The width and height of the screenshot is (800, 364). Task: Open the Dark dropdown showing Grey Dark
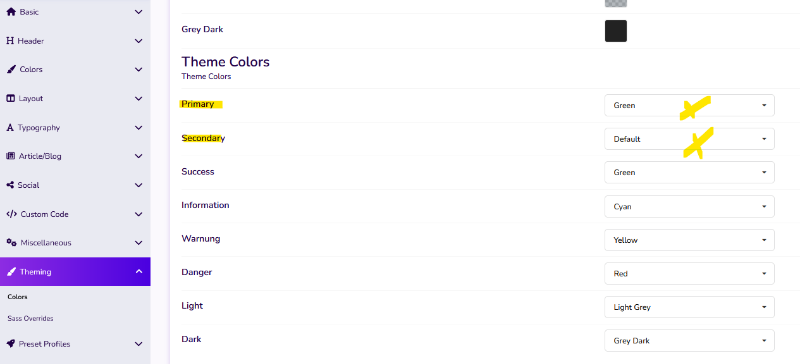click(x=689, y=341)
